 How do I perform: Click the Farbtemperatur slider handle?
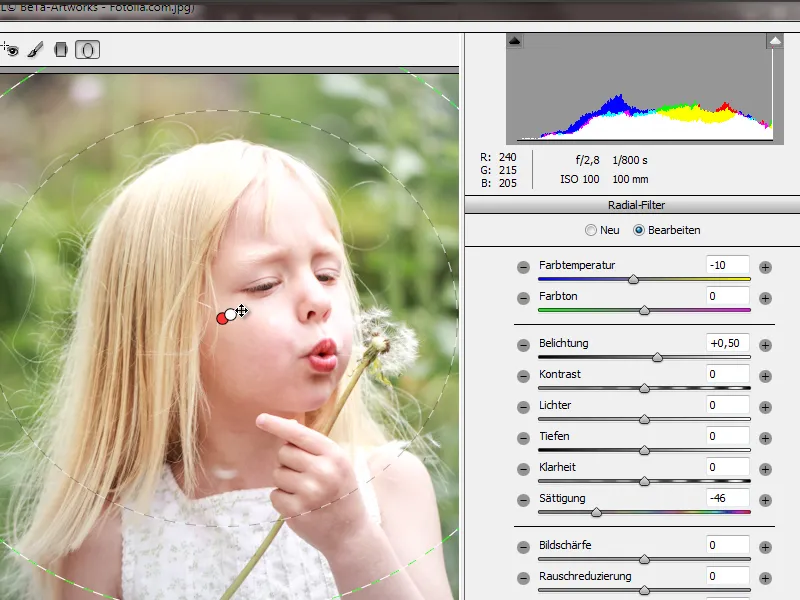pyautogui.click(x=633, y=279)
